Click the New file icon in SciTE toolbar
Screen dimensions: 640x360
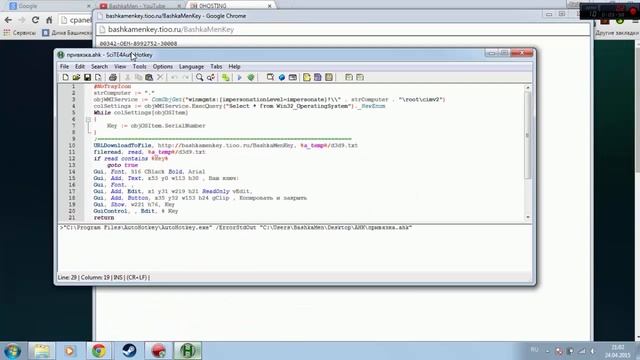click(65, 77)
